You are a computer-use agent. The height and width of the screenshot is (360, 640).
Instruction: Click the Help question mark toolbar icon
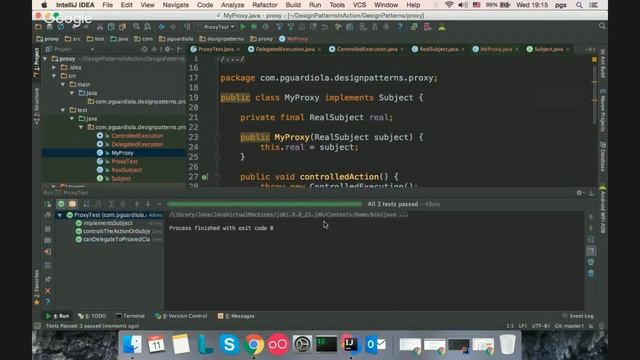point(400,27)
